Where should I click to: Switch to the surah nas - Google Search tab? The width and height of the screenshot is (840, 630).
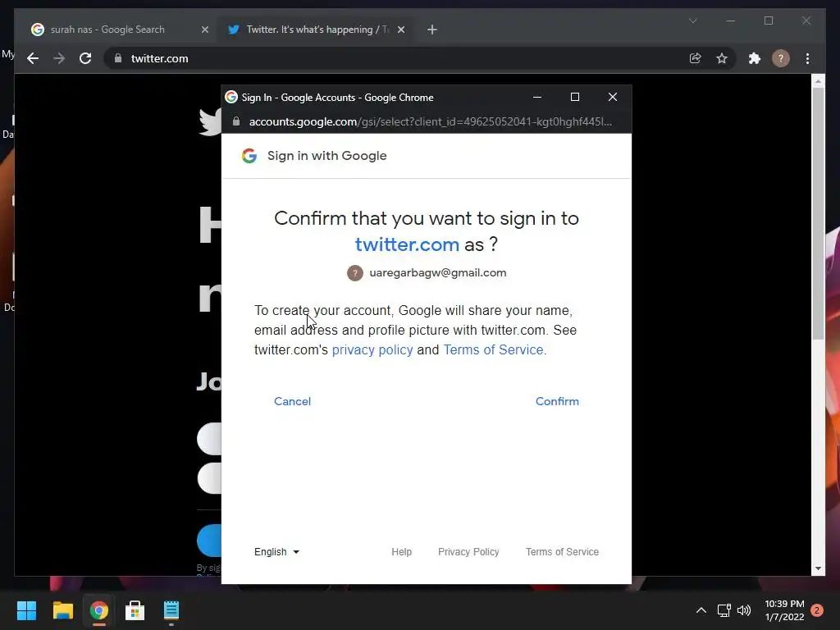click(107, 30)
